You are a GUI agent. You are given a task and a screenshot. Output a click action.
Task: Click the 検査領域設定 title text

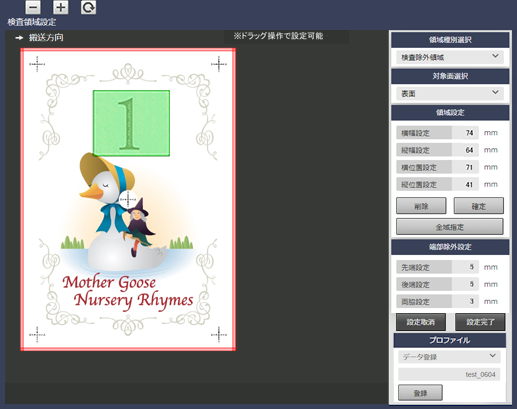pos(32,22)
